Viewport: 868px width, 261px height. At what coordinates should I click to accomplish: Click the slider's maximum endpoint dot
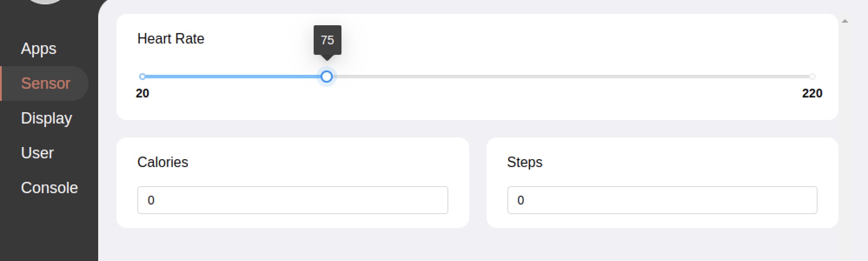point(812,77)
